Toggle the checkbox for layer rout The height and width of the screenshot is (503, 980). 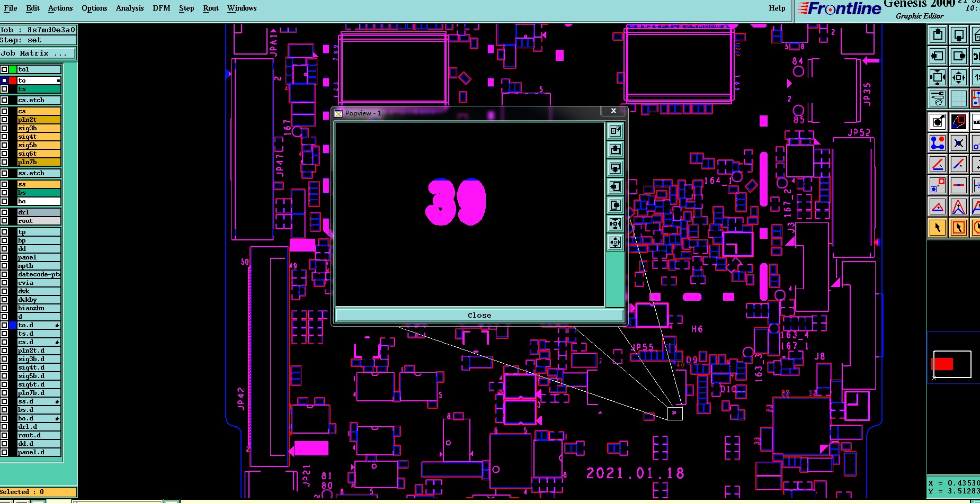coord(4,221)
